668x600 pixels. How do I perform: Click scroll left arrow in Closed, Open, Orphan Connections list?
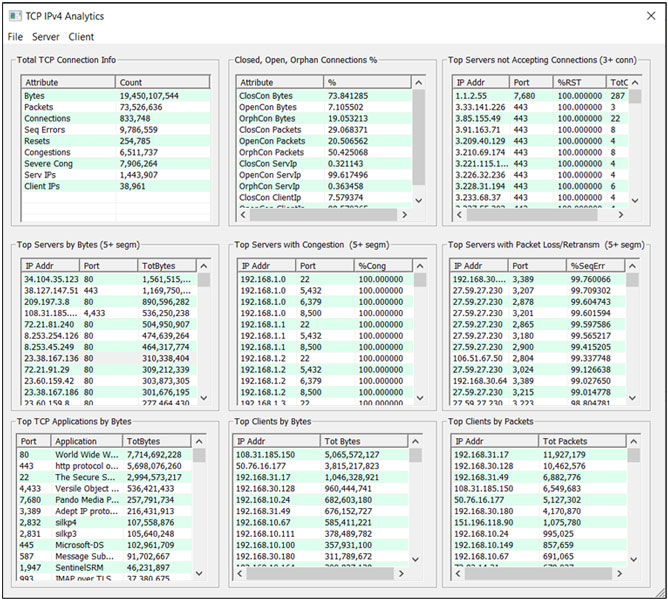243,215
